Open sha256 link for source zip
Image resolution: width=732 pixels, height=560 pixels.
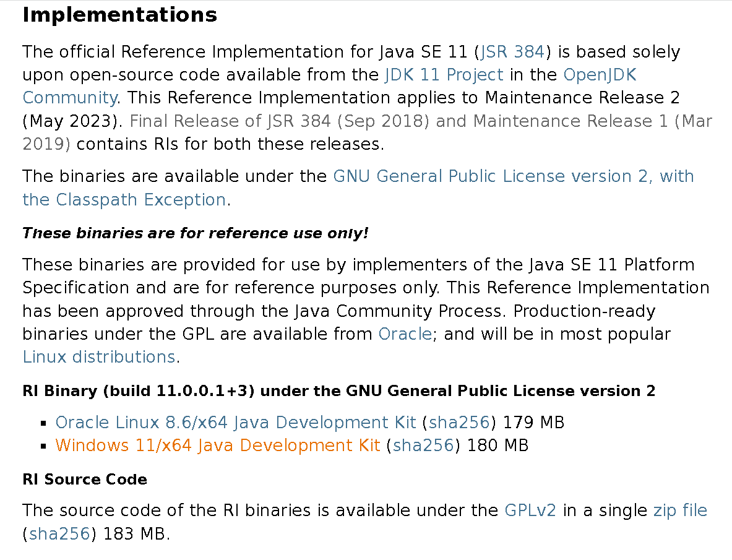pos(59,533)
